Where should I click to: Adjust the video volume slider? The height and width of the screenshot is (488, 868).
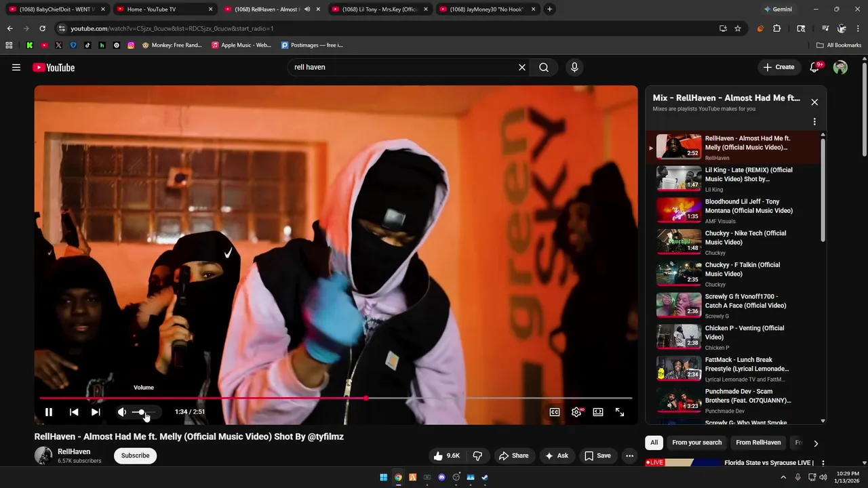(x=144, y=412)
